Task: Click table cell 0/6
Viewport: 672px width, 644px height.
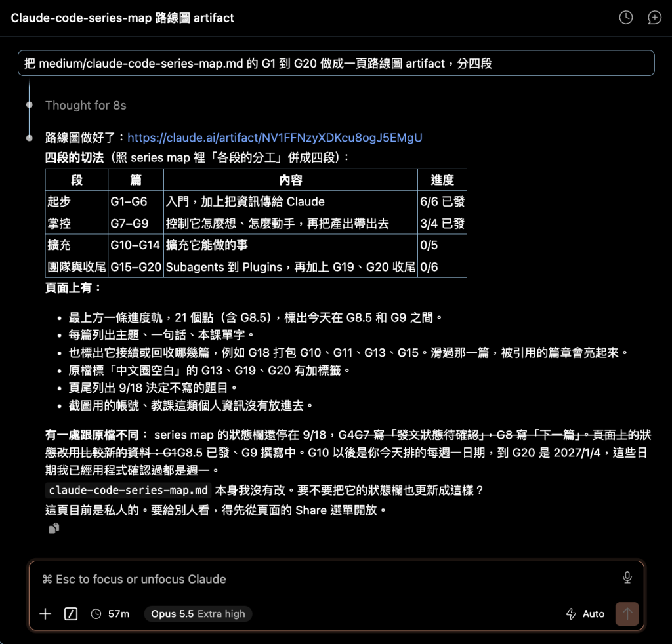Action: 442,267
